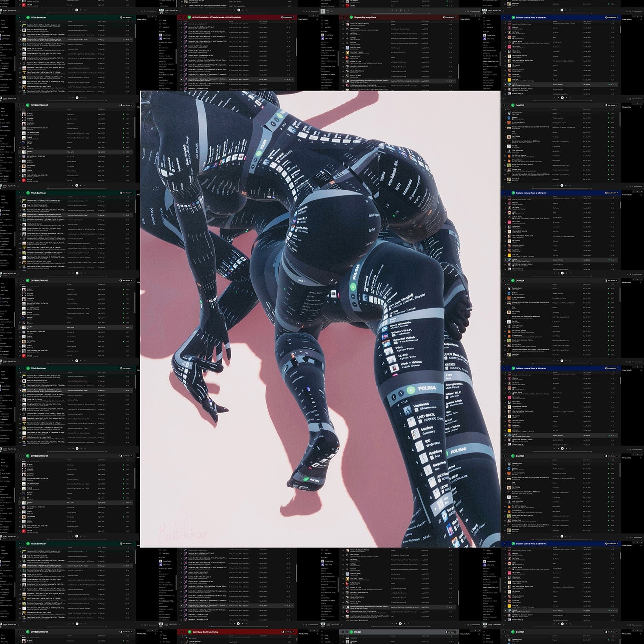This screenshot has height=644, width=644.
Task: Toggle heart on 'I Like It' track
Action: click(x=608, y=84)
